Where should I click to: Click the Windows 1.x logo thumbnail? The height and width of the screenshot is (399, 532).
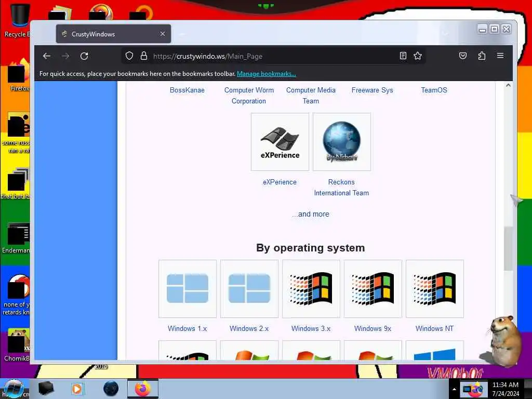coord(188,289)
